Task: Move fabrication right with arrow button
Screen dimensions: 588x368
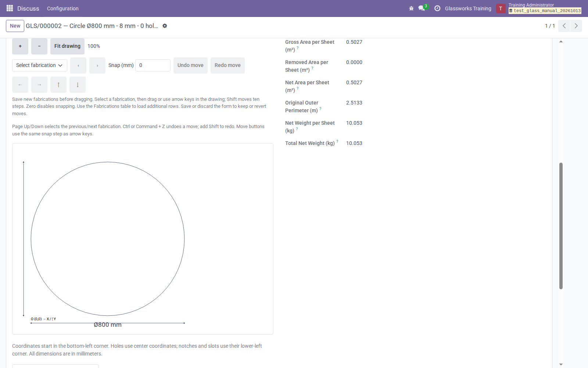Action: click(x=39, y=85)
